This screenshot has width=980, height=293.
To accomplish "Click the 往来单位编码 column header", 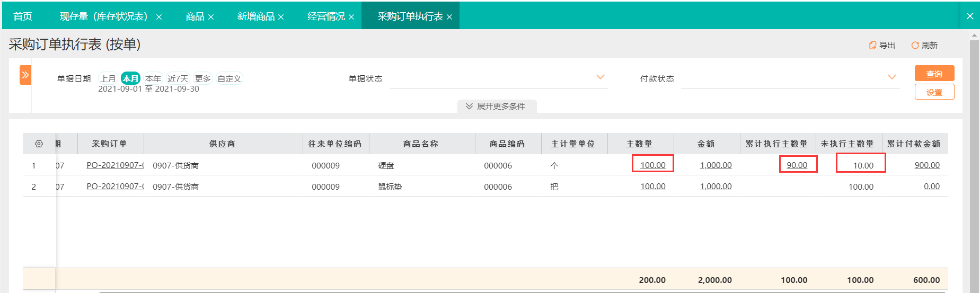I will tap(336, 144).
